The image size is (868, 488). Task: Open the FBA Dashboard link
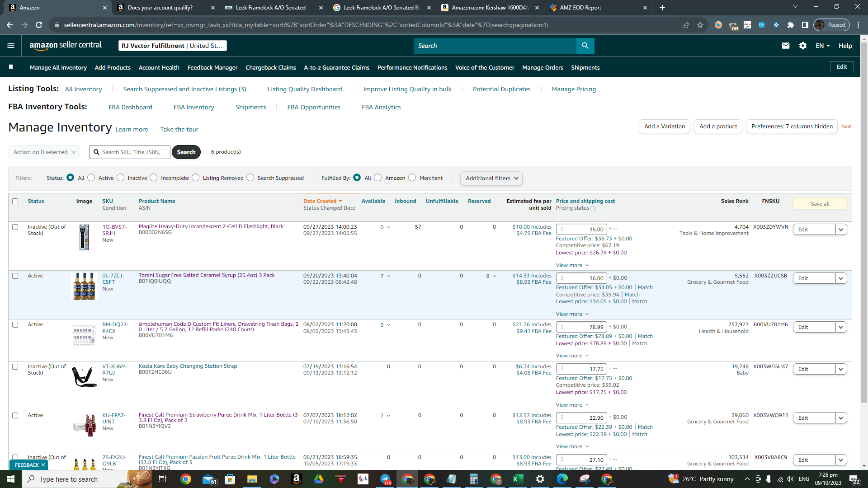coord(130,107)
